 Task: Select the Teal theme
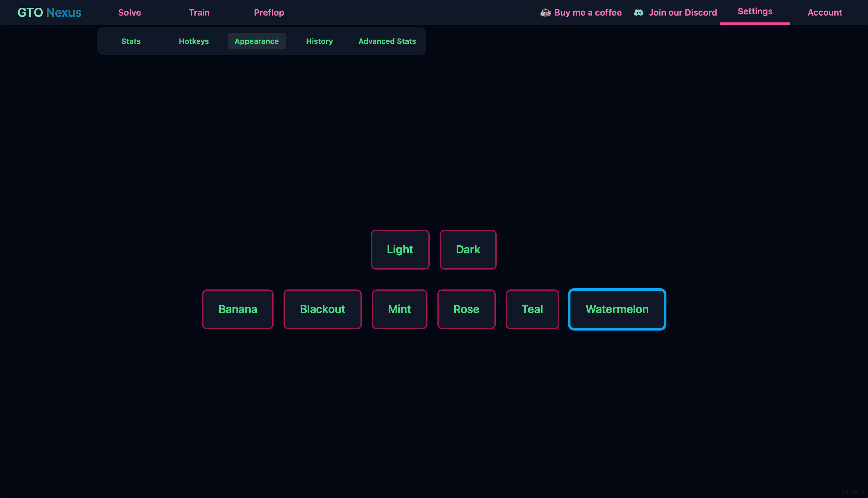[x=532, y=309]
